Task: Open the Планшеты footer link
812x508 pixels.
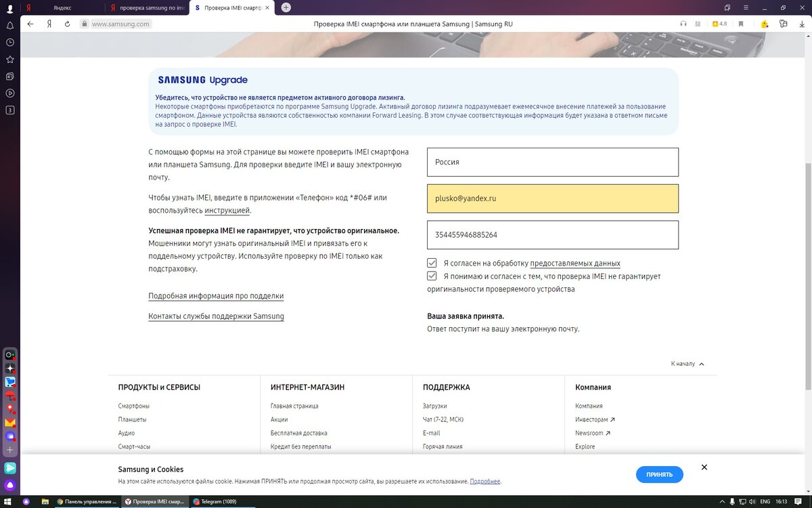Action: 132,419
